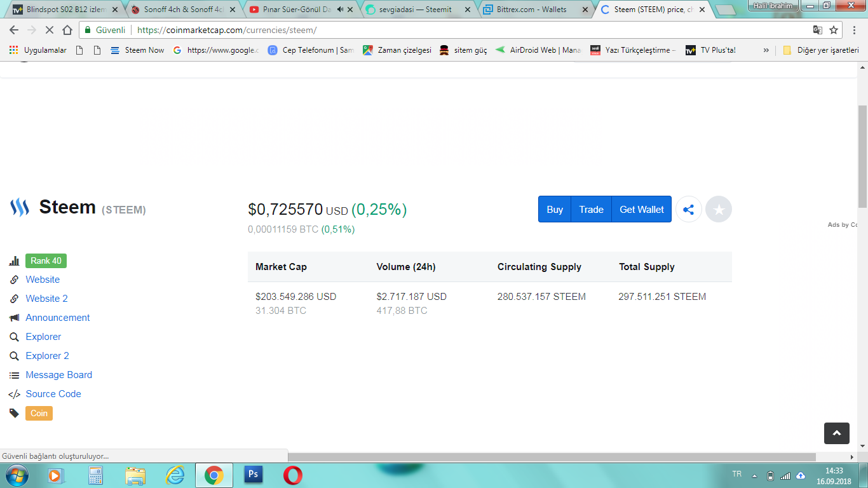Click the Google Translate icon in address bar
Image resolution: width=868 pixels, height=488 pixels.
point(818,30)
